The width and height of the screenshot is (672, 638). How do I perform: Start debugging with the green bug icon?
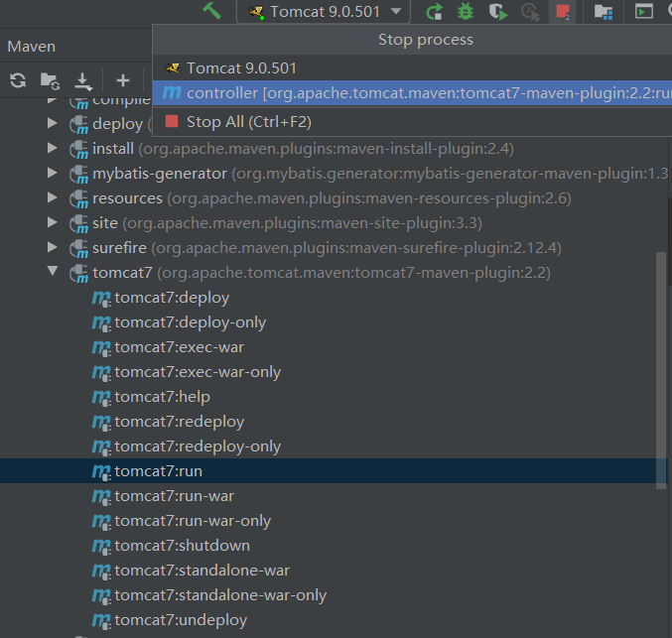pos(466,12)
